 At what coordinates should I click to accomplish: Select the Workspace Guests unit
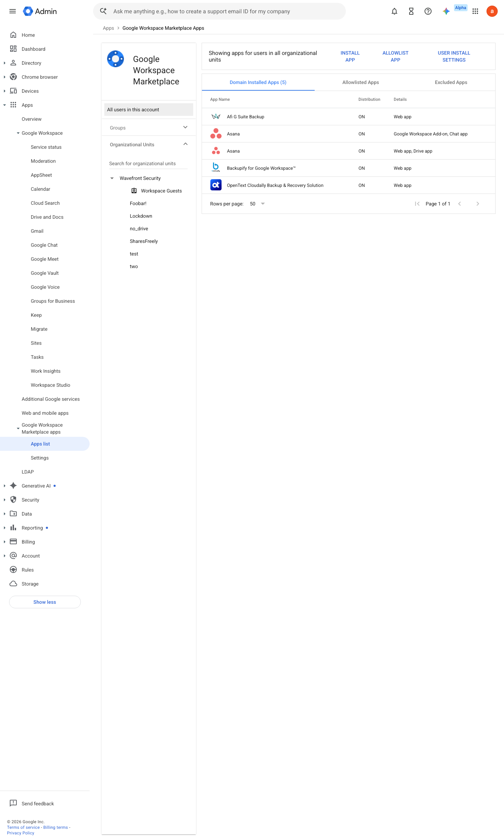161,191
